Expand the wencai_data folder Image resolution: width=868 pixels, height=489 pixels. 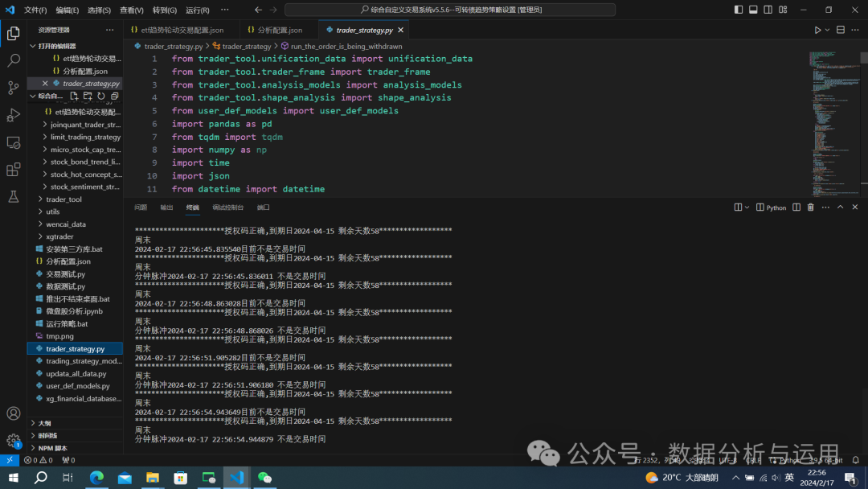click(66, 224)
